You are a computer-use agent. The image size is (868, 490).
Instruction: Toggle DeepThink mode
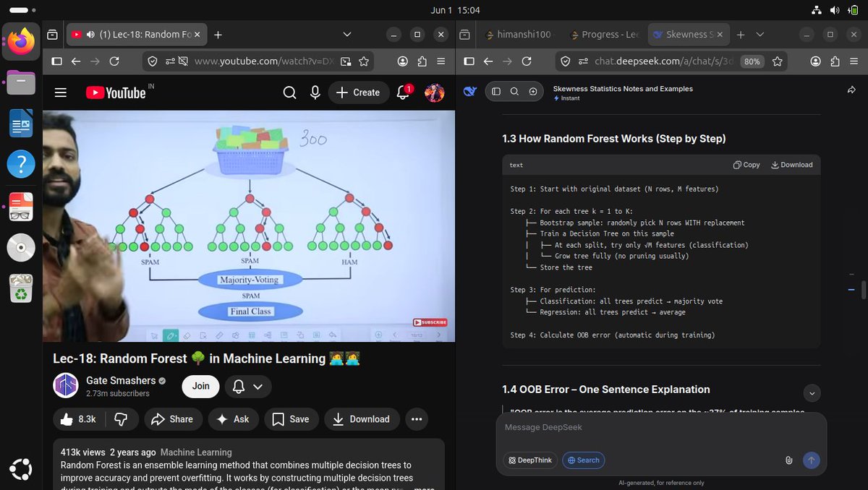529,460
